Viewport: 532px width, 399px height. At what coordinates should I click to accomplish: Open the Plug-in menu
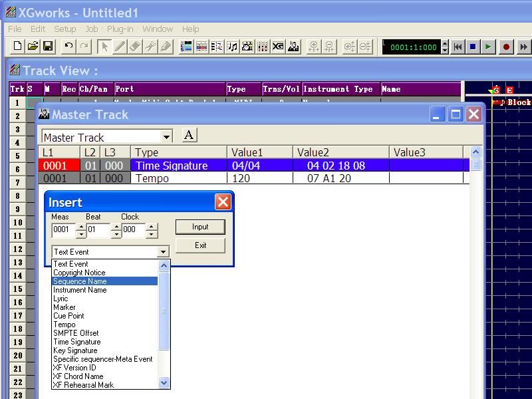click(120, 29)
